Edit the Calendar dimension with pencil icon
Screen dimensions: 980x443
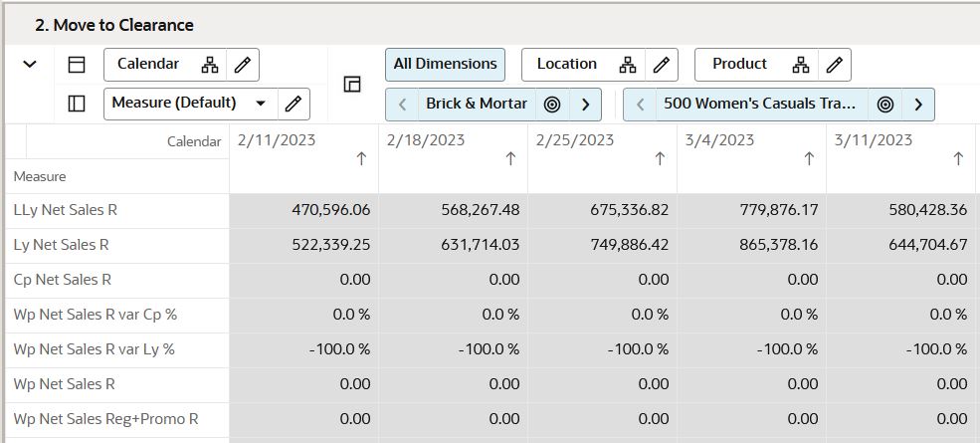coord(243,65)
